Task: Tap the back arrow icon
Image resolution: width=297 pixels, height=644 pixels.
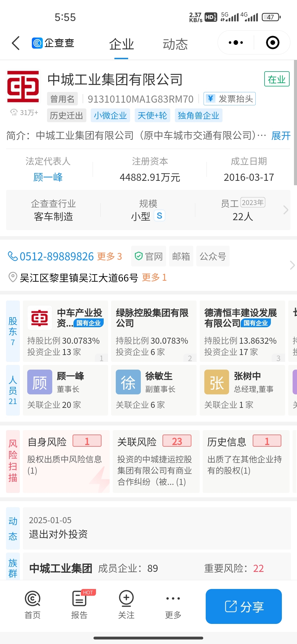Action: [x=16, y=43]
